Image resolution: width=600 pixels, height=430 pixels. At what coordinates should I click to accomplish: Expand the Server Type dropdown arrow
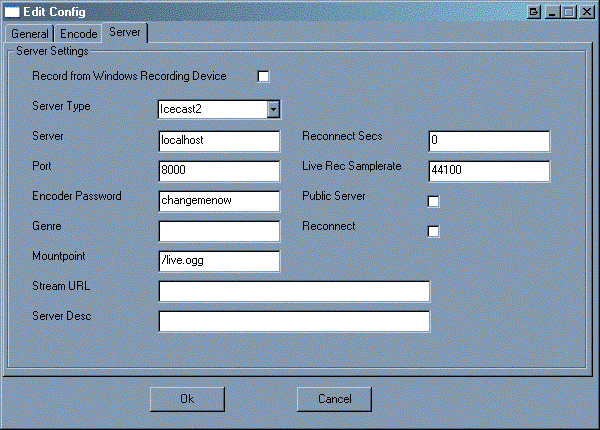point(272,110)
